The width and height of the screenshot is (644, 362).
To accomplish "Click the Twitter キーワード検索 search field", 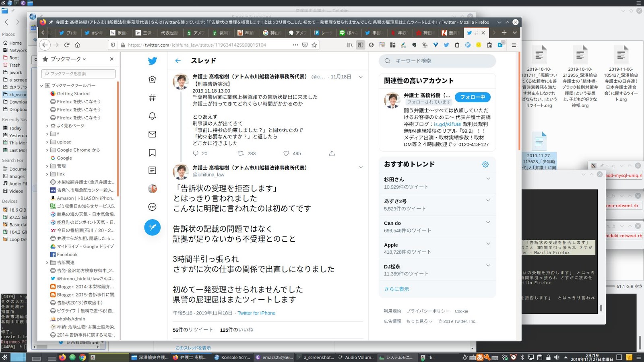I will (x=437, y=61).
